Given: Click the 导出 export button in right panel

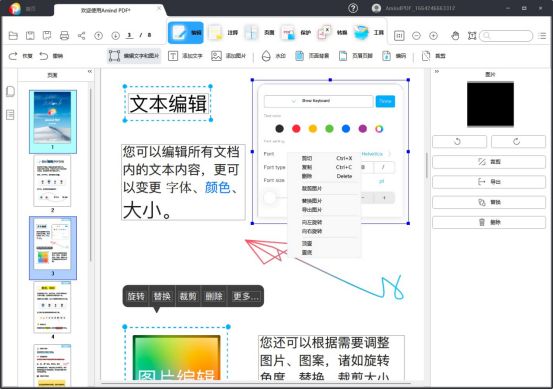Looking at the screenshot, I should click(x=489, y=182).
